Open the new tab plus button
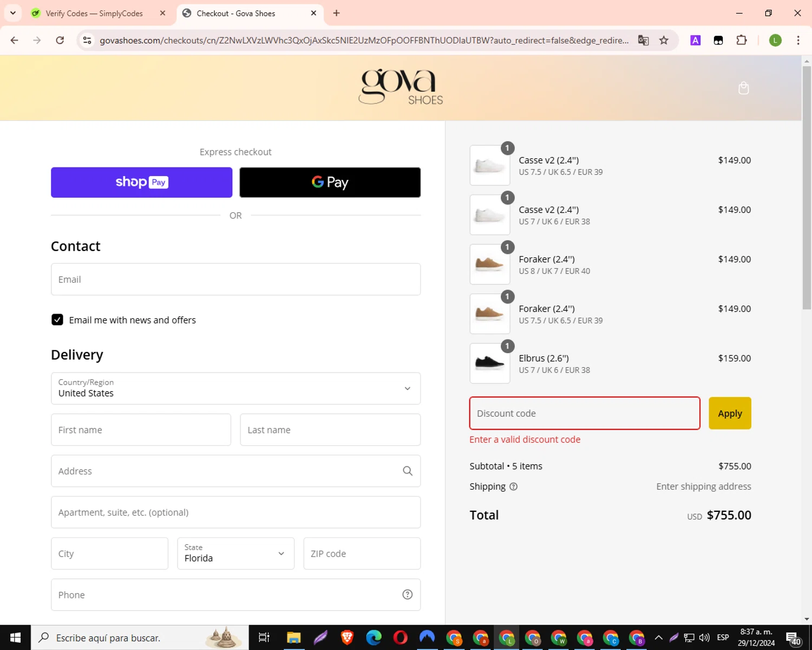This screenshot has height=650, width=812. pos(336,13)
